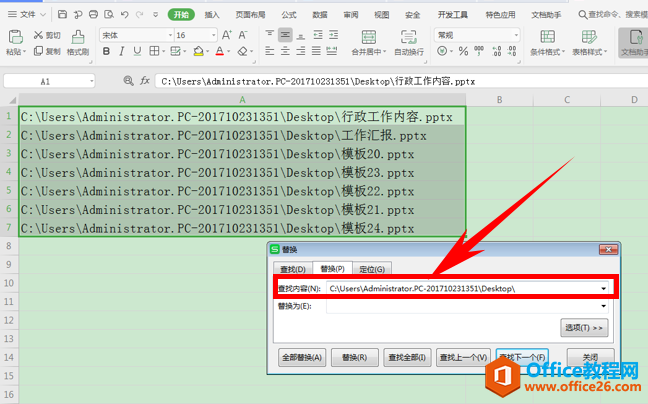Click decrease decimal places icon
Viewport: 648px width, 404px height.
[x=512, y=51]
